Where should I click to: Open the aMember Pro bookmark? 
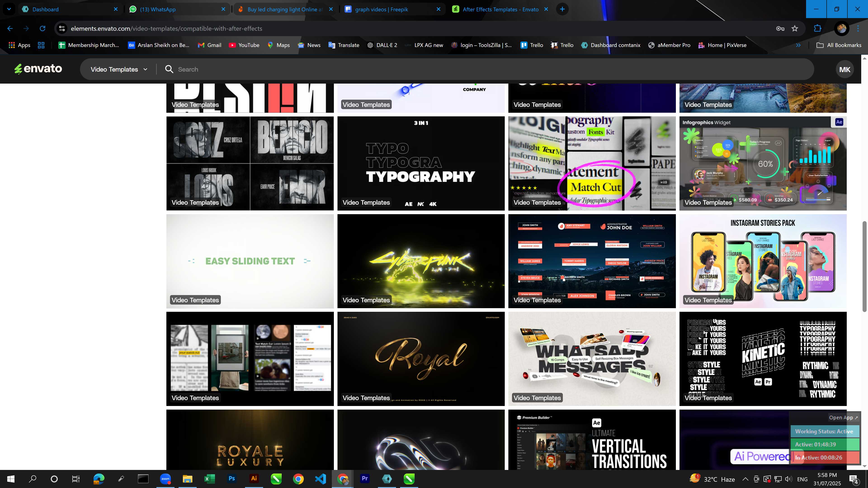[x=669, y=45]
